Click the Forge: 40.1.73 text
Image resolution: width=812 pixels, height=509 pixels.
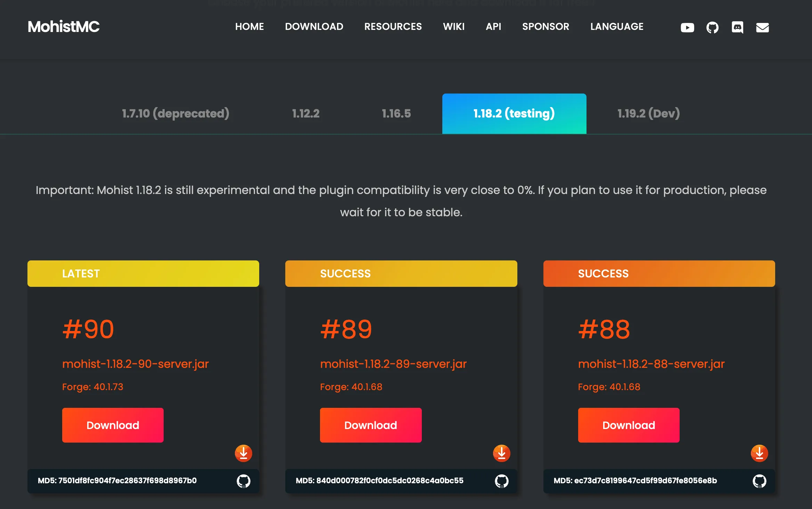(93, 387)
